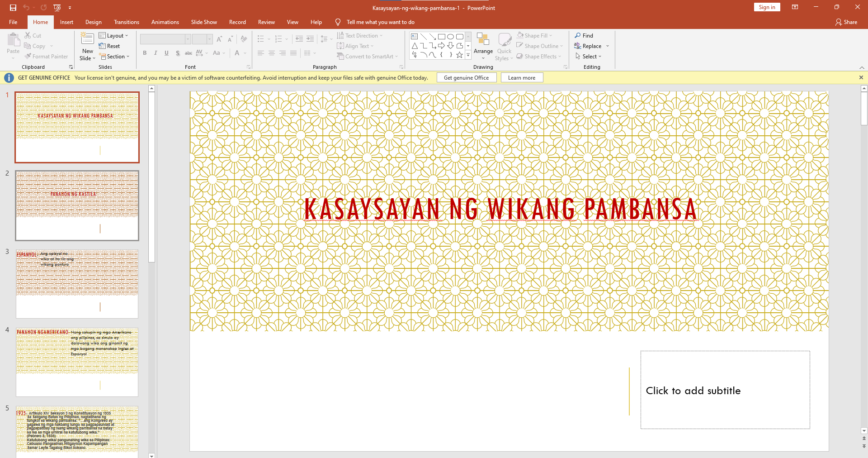Expand the Section dropdown
The height and width of the screenshot is (458, 868).
tap(115, 57)
